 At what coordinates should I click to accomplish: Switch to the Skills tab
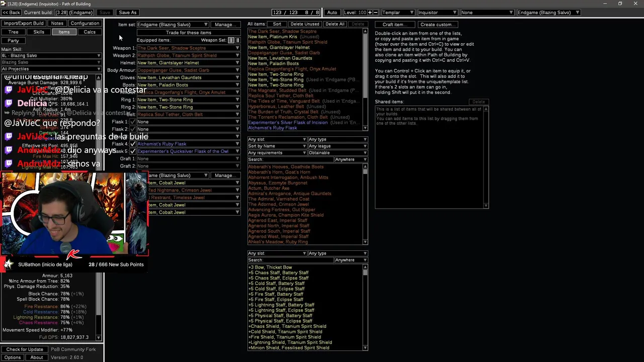39,32
